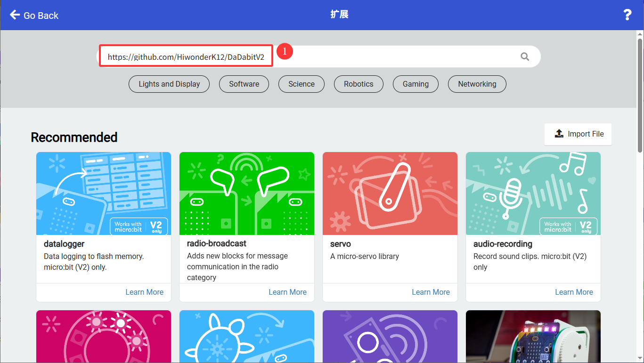Click the 'Data logging to flash memory' description
Screen dimensions: 644x363
[94, 262]
